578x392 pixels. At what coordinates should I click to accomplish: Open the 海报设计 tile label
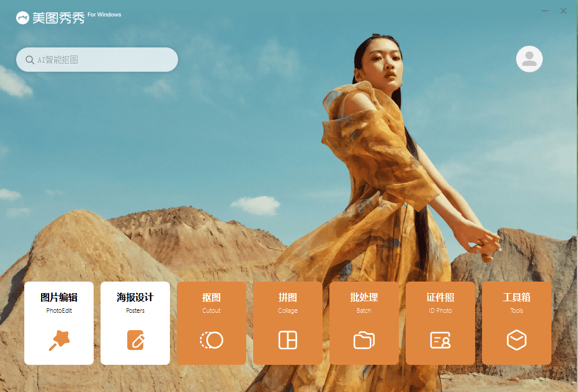[135, 297]
